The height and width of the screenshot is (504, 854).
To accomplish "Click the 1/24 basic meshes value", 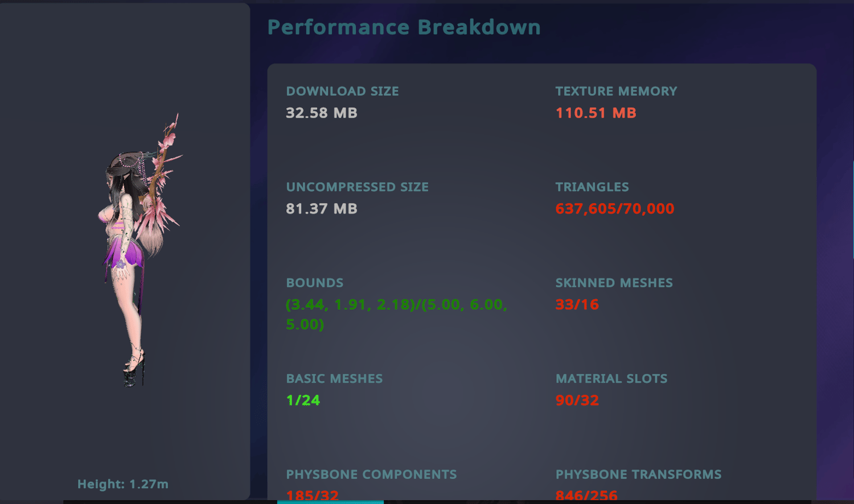I will pyautogui.click(x=303, y=400).
